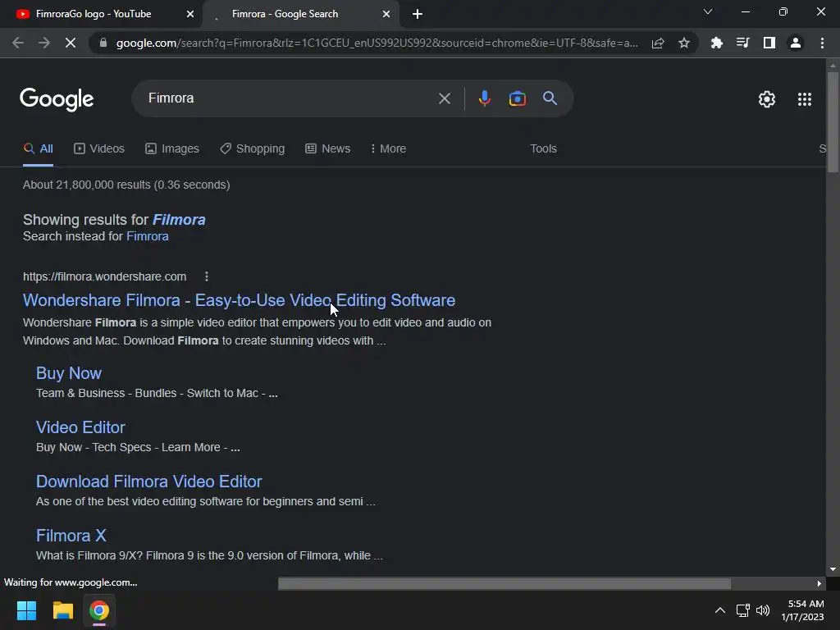The width and height of the screenshot is (840, 630).
Task: Show hidden system tray icons
Action: [720, 610]
